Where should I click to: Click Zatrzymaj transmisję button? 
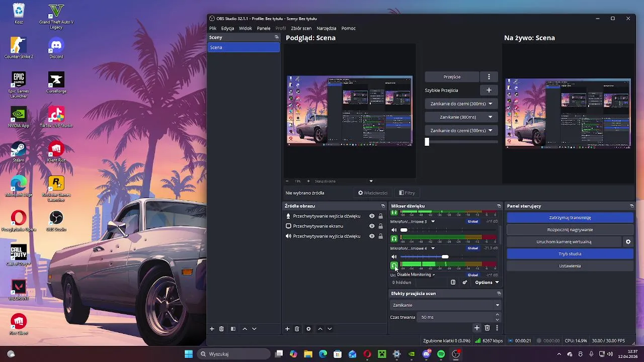click(x=570, y=218)
